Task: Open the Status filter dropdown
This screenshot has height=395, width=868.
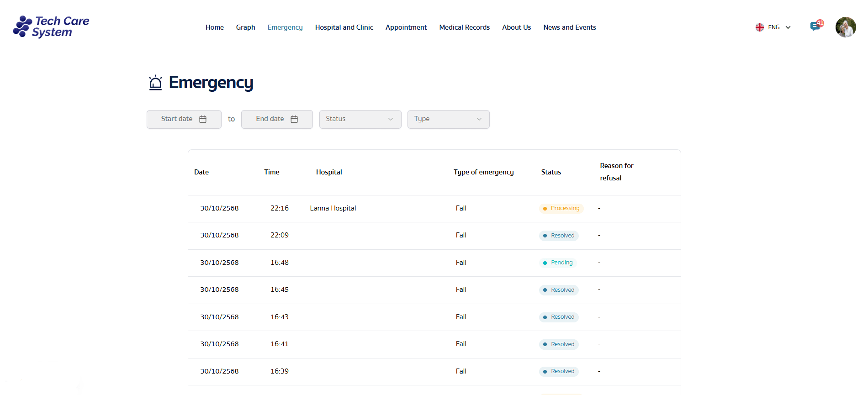Action: tap(360, 119)
